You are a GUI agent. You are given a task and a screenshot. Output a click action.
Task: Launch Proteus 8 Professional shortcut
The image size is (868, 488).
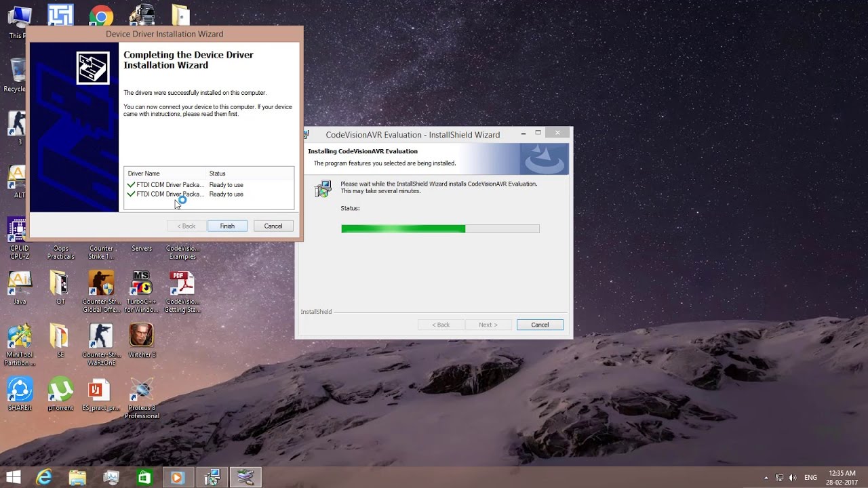(x=142, y=399)
